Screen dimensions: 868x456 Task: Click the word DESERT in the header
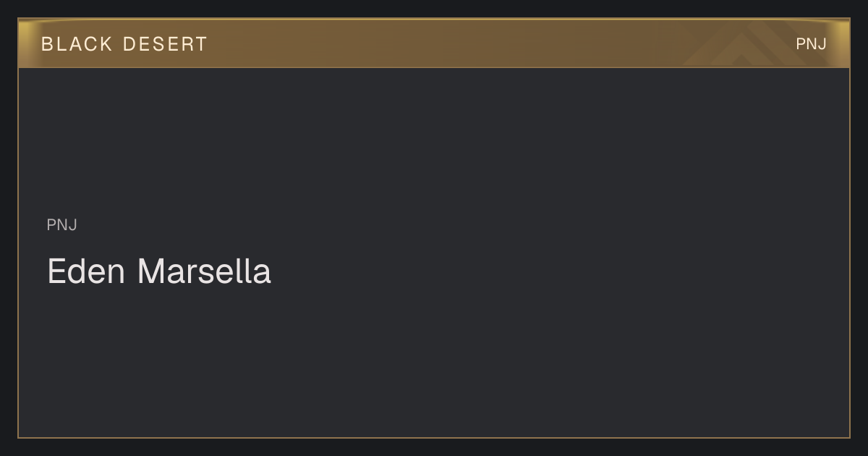pos(165,44)
